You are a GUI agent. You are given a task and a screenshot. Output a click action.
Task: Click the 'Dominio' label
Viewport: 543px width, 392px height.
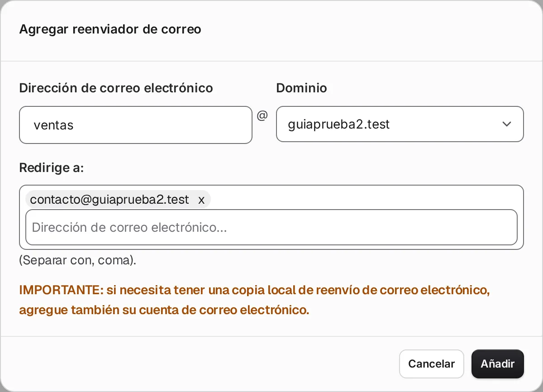(x=301, y=88)
